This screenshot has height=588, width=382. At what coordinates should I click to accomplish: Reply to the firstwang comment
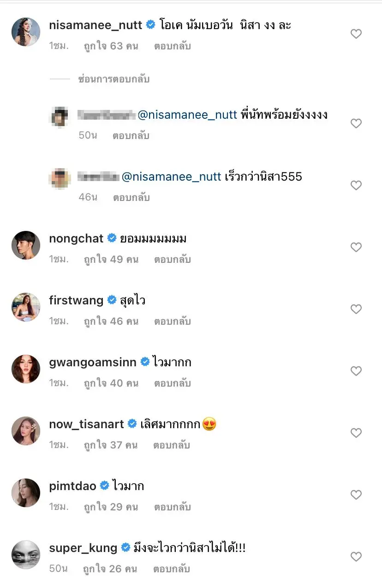tap(172, 321)
